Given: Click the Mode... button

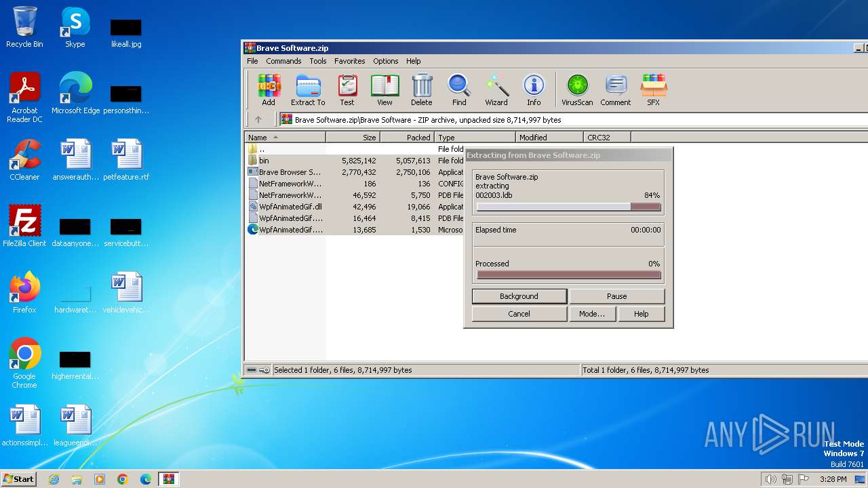Looking at the screenshot, I should (591, 314).
